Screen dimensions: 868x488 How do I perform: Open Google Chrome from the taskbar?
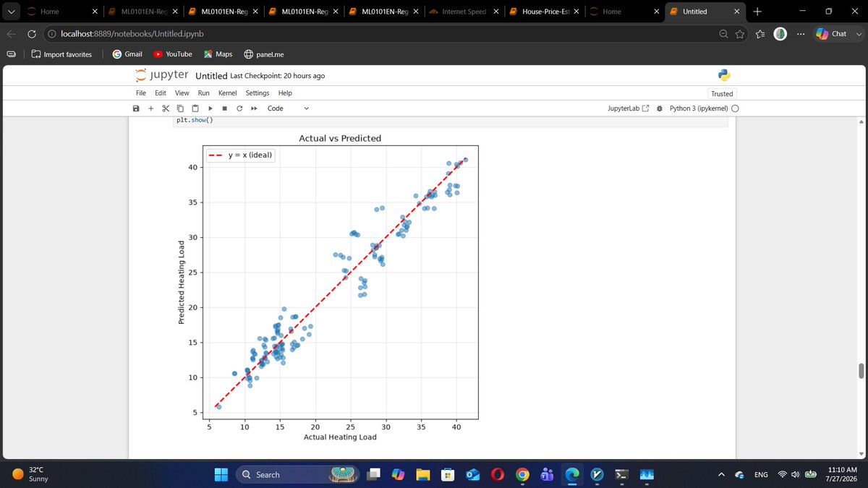(x=522, y=474)
